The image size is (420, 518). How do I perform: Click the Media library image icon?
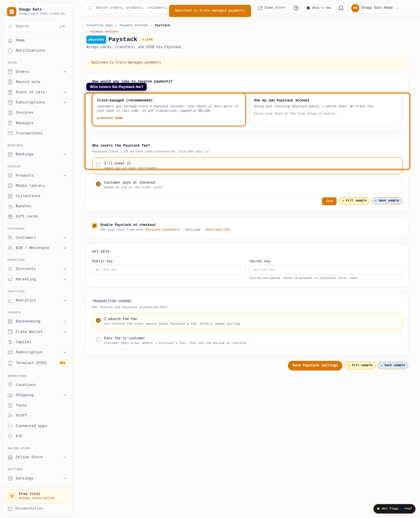point(10,186)
